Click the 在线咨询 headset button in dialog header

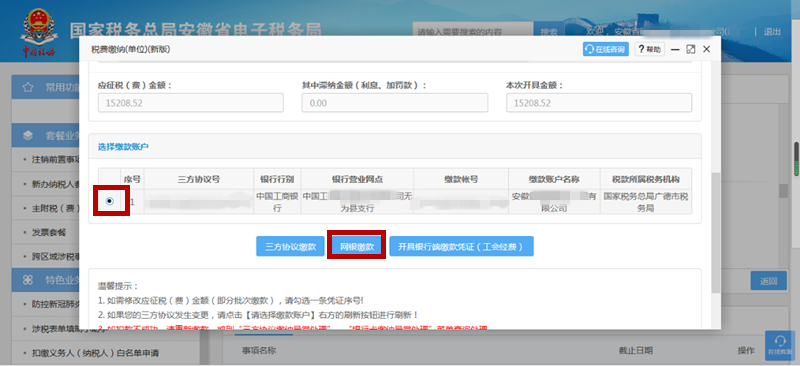click(x=606, y=50)
